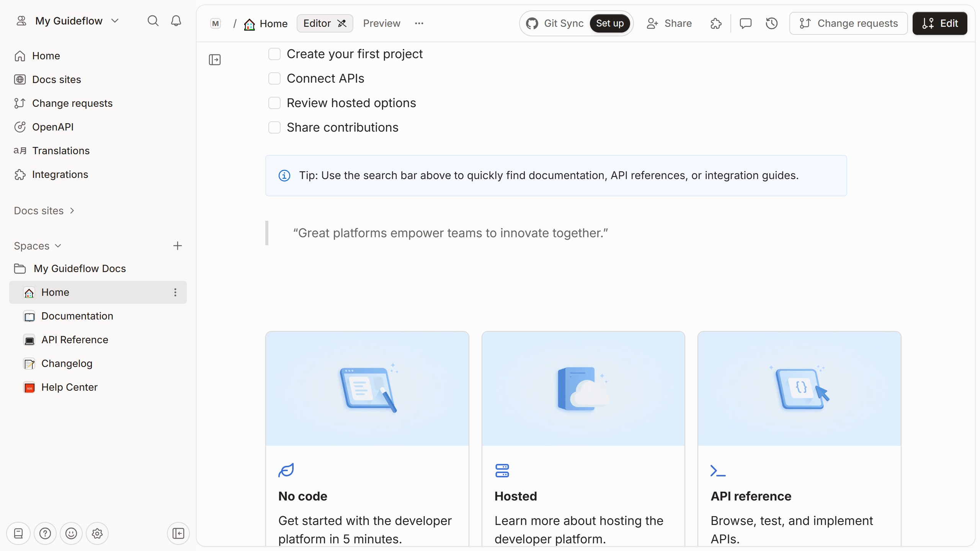Click the Help Center SOS icon
980x551 pixels.
[29, 388]
